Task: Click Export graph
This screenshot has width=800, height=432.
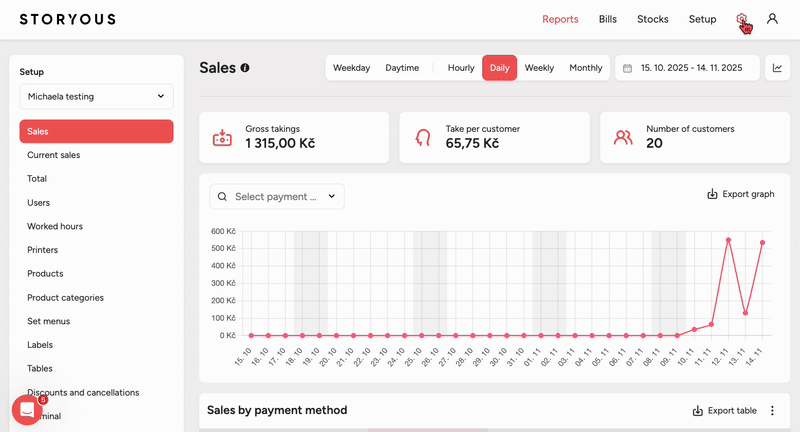Action: (740, 194)
